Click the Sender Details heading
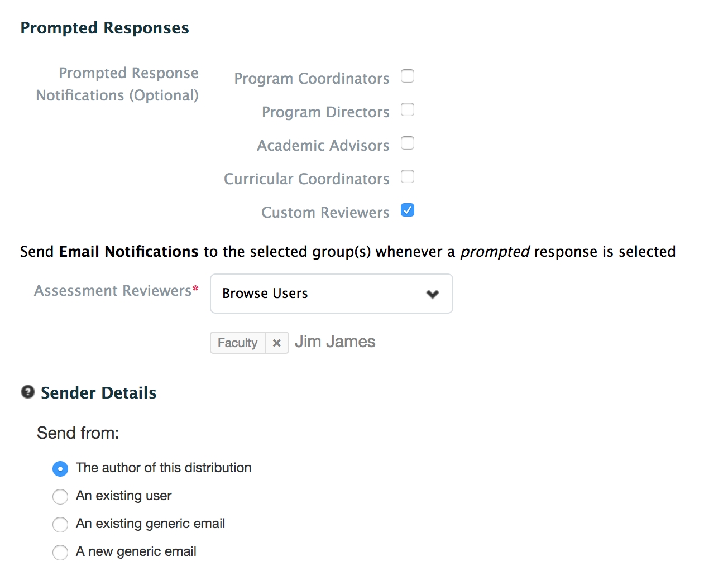The height and width of the screenshot is (576, 728). point(99,393)
